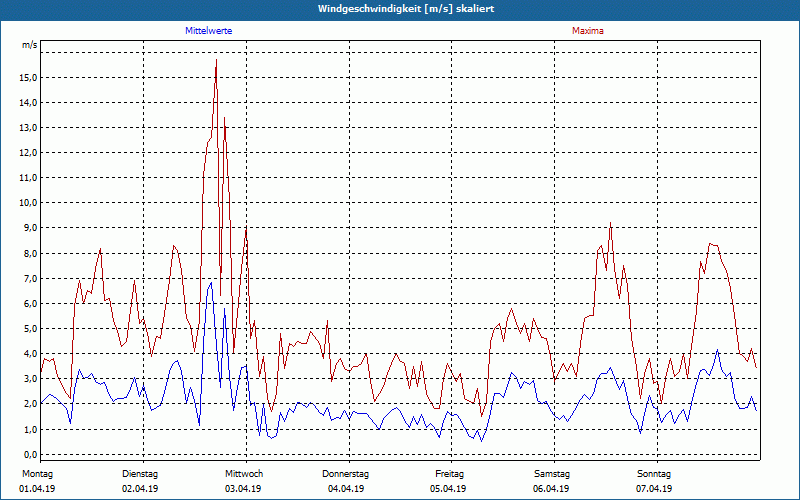Click the red Samstag peak above 9,0 m/s

610,224
